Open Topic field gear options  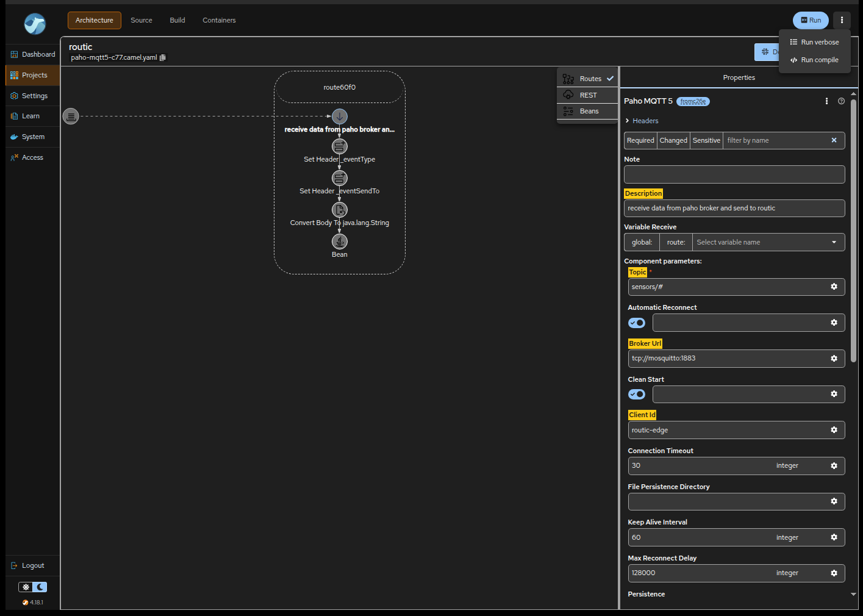point(834,287)
